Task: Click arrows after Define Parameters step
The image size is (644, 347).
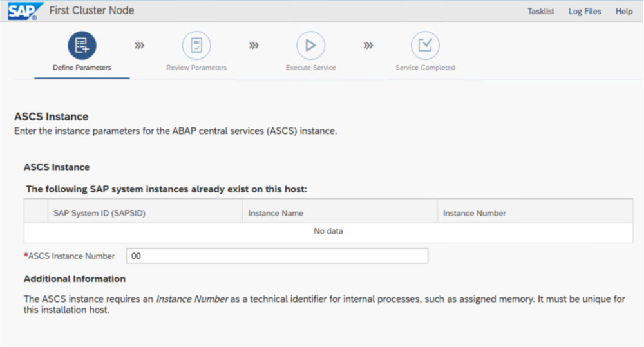Action: (x=139, y=46)
